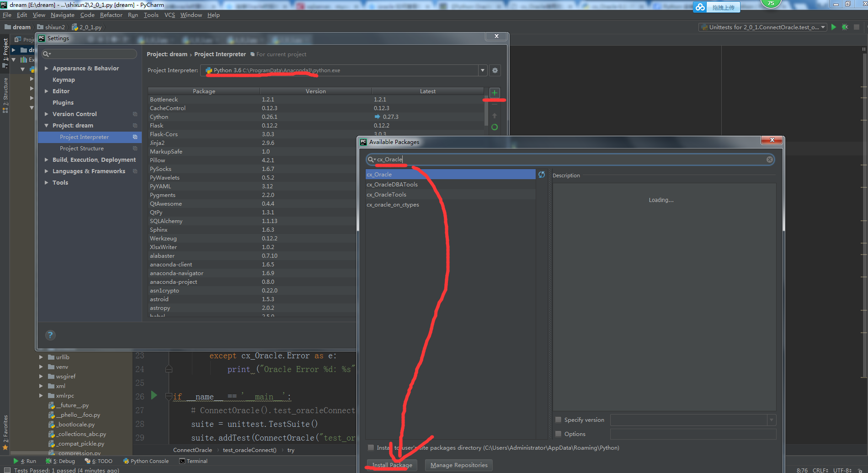Expand the wsgiref folder

(x=41, y=377)
